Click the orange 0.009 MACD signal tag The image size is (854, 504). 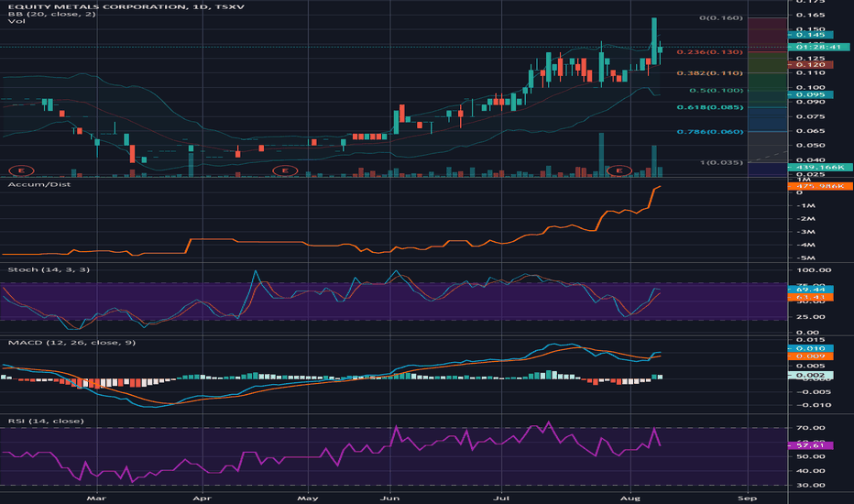click(810, 356)
